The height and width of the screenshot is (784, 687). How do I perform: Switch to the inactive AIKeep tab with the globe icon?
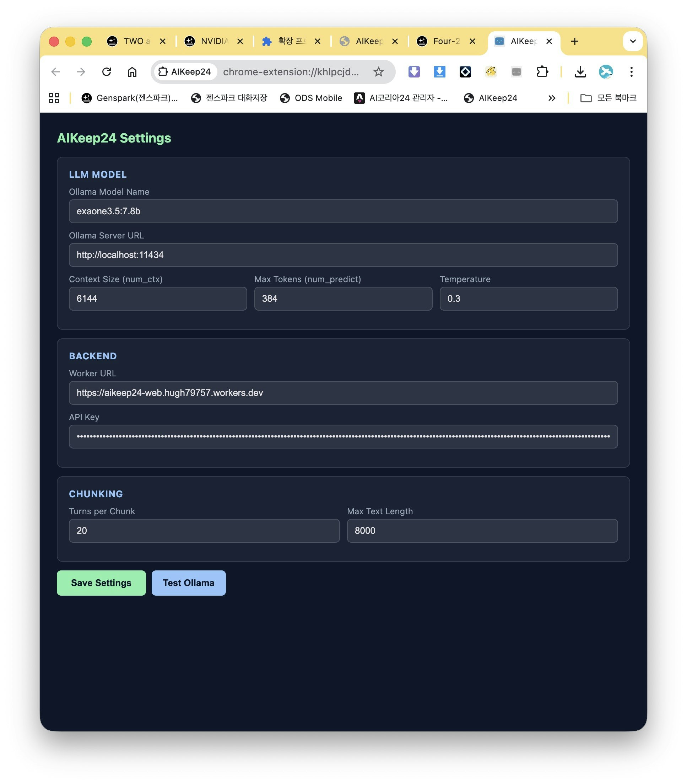(368, 41)
